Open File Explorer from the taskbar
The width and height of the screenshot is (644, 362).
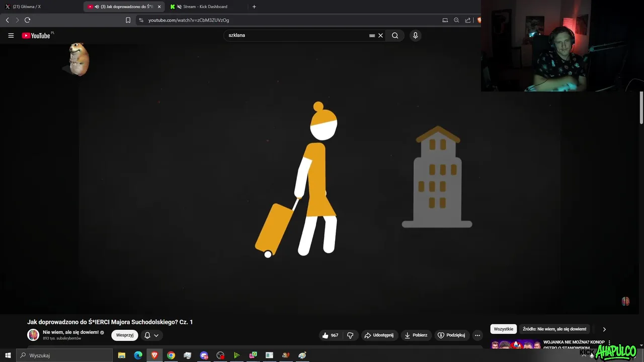pos(121,355)
